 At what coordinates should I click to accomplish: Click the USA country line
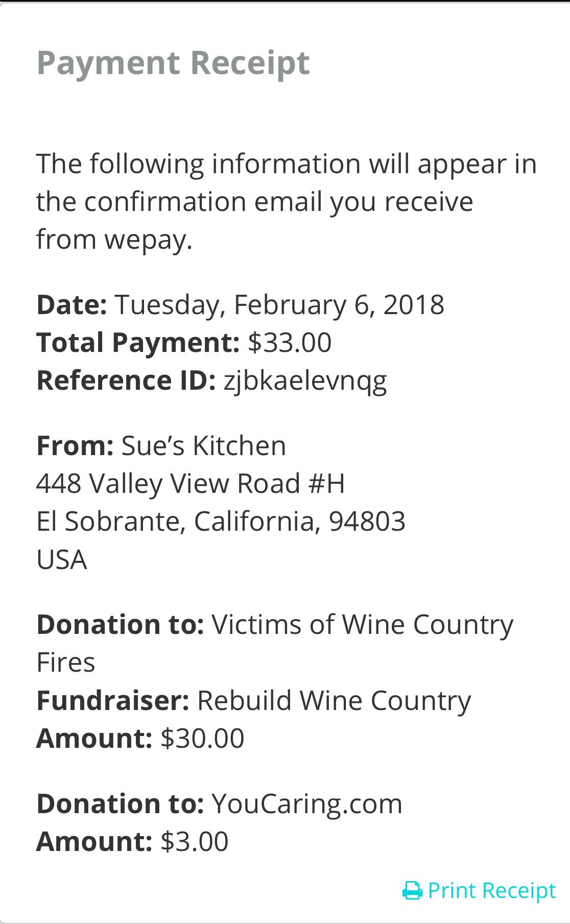tap(62, 559)
